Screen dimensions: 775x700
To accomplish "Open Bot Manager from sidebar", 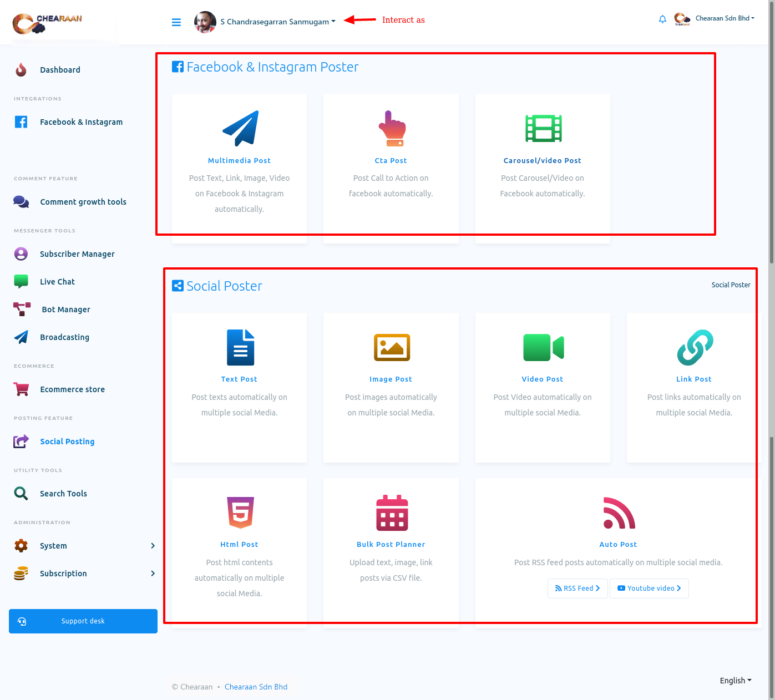I will (65, 310).
